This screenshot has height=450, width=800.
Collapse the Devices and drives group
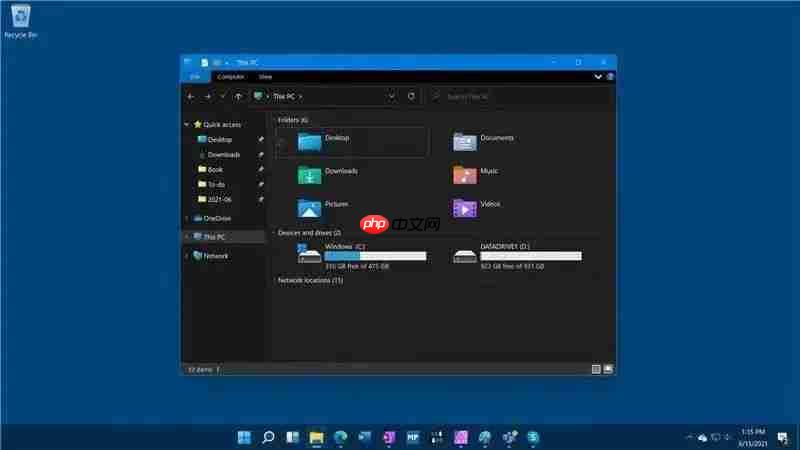pyautogui.click(x=274, y=233)
